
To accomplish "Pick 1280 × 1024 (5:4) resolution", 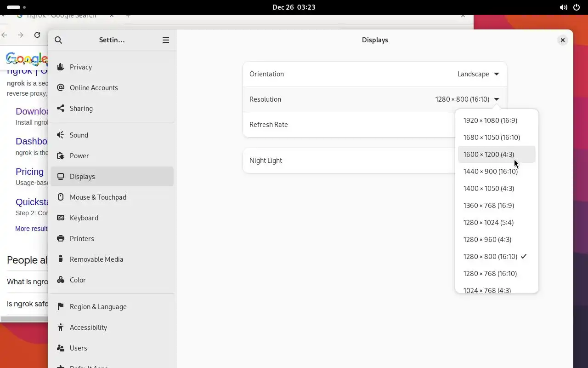I will (x=497, y=223).
